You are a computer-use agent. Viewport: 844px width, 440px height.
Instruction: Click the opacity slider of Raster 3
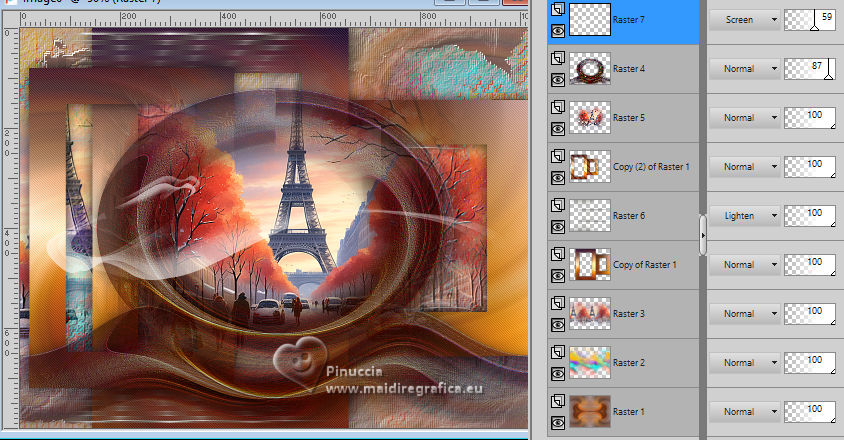pyautogui.click(x=810, y=314)
